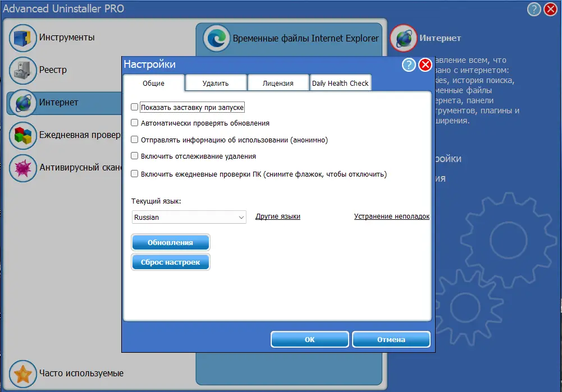
Task: Open the Инструменты tools icon in sidebar
Action: pos(23,38)
